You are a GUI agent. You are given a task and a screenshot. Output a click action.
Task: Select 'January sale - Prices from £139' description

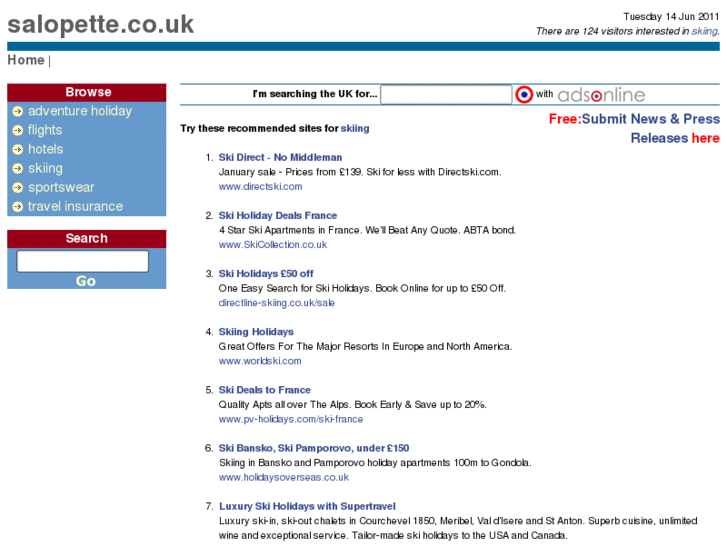(x=360, y=172)
